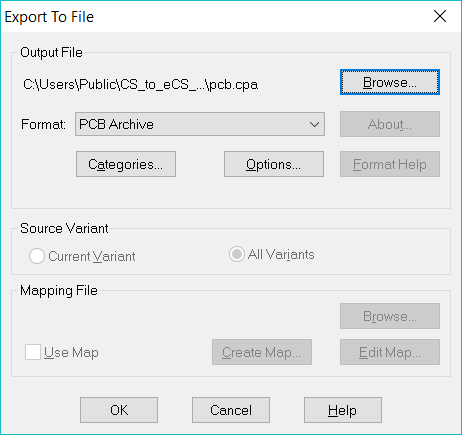Click the About... button
462x435 pixels.
click(x=390, y=124)
